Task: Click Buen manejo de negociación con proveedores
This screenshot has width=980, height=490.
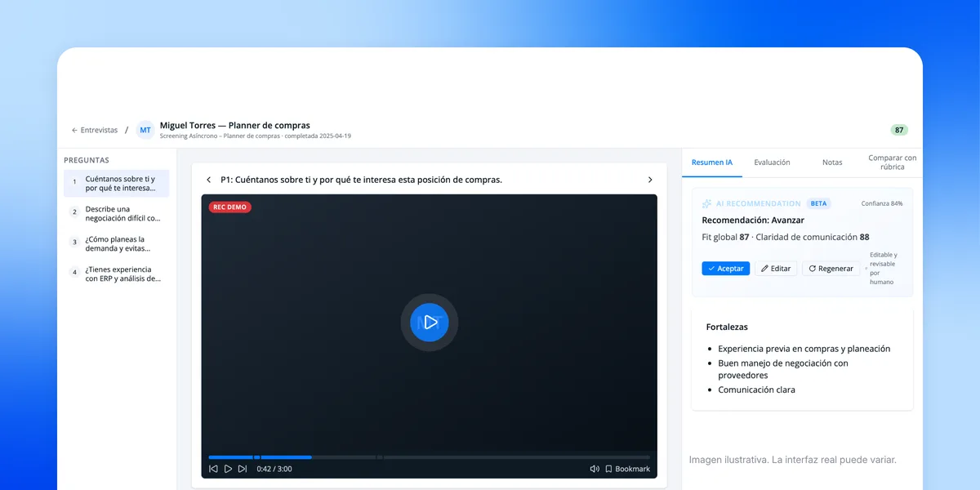Action: point(783,369)
